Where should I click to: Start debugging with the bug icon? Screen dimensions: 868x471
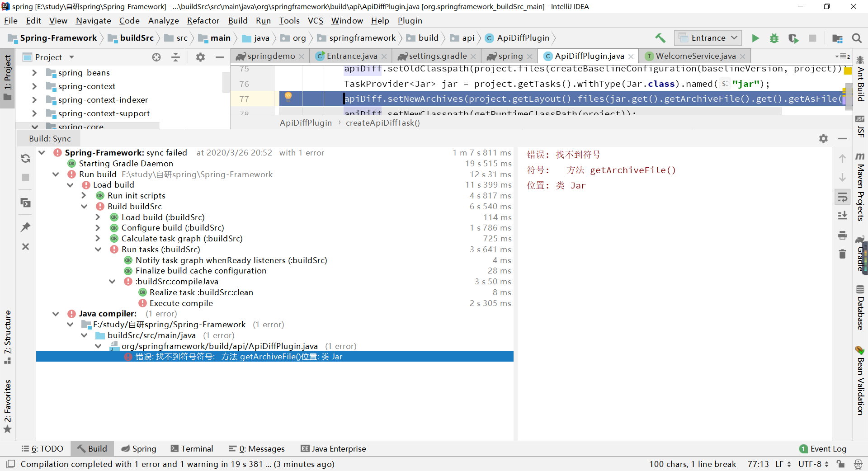tap(774, 38)
